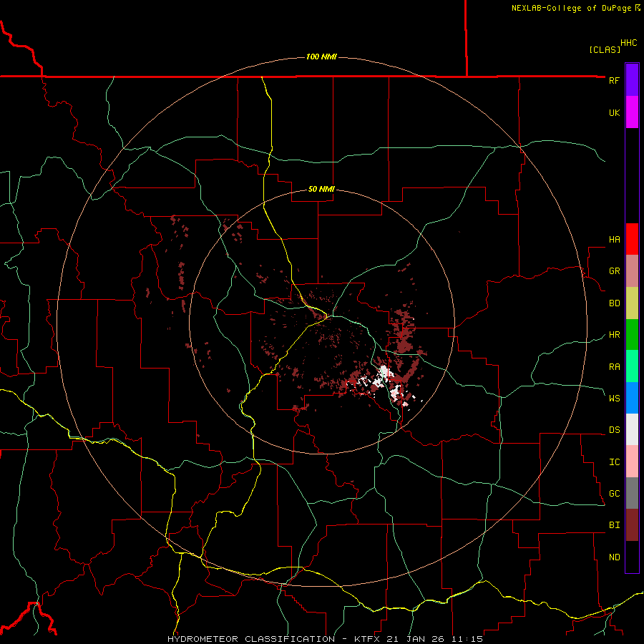Click the HR legend label
The image size is (644, 644).
pos(614,335)
